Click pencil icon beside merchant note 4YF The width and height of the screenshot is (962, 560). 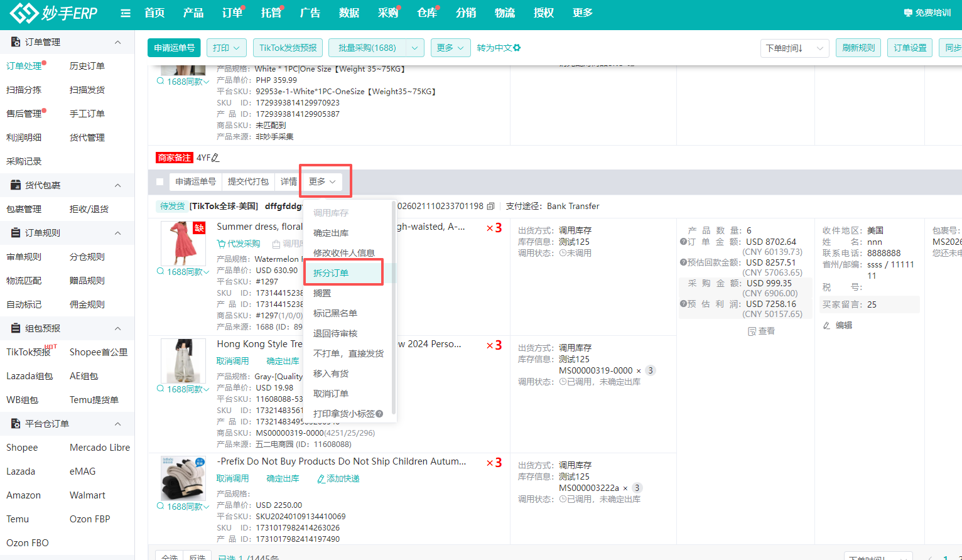[215, 158]
